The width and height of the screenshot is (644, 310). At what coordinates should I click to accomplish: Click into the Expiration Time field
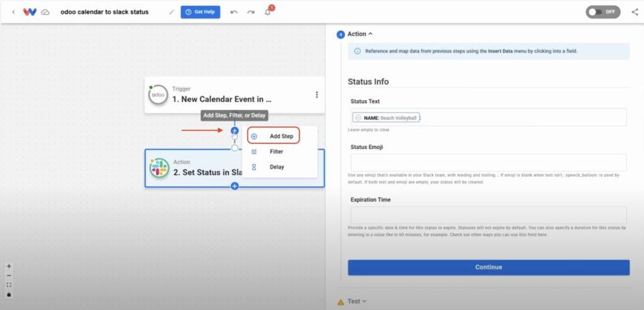click(489, 215)
